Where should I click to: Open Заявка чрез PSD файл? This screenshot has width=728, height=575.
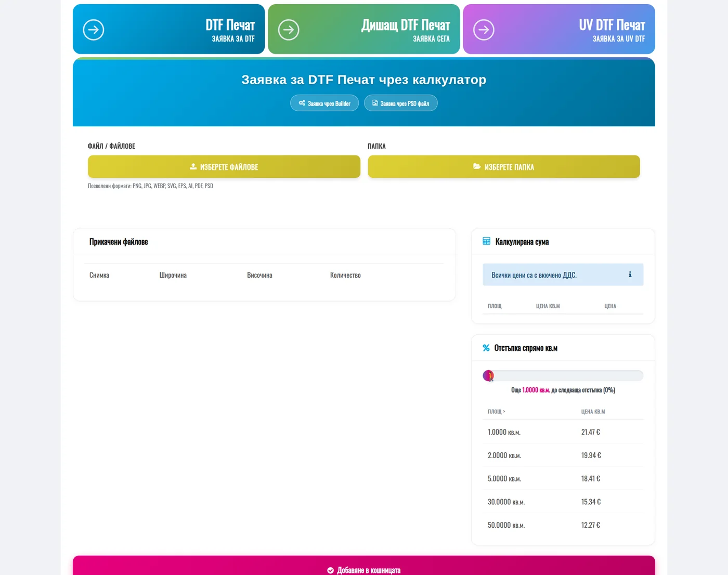(x=401, y=103)
